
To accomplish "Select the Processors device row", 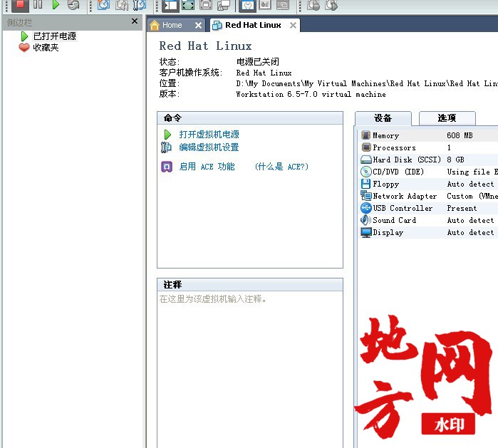I will coord(428,147).
